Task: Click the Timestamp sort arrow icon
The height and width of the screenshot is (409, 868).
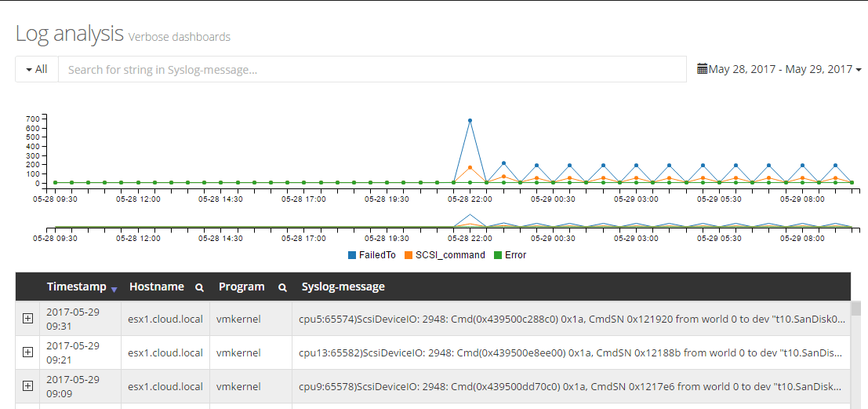Action: pos(114,289)
